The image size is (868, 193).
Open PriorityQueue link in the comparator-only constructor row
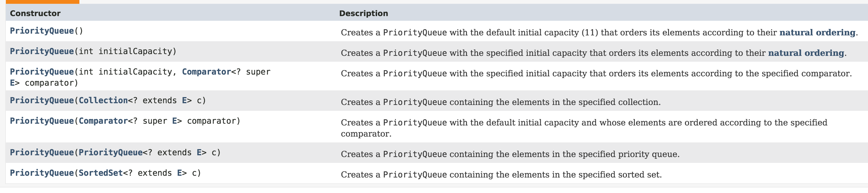(x=41, y=121)
